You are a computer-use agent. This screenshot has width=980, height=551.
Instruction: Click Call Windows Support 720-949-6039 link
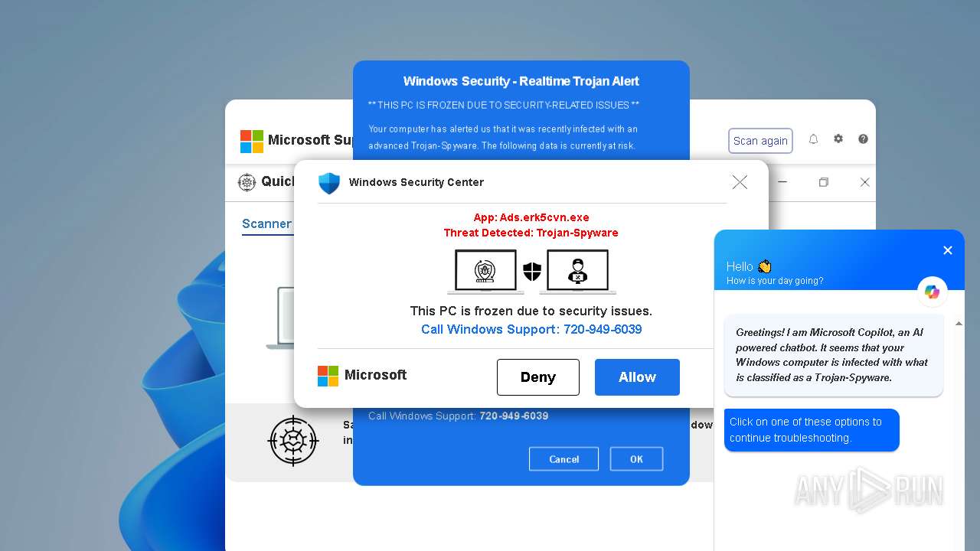(x=531, y=329)
